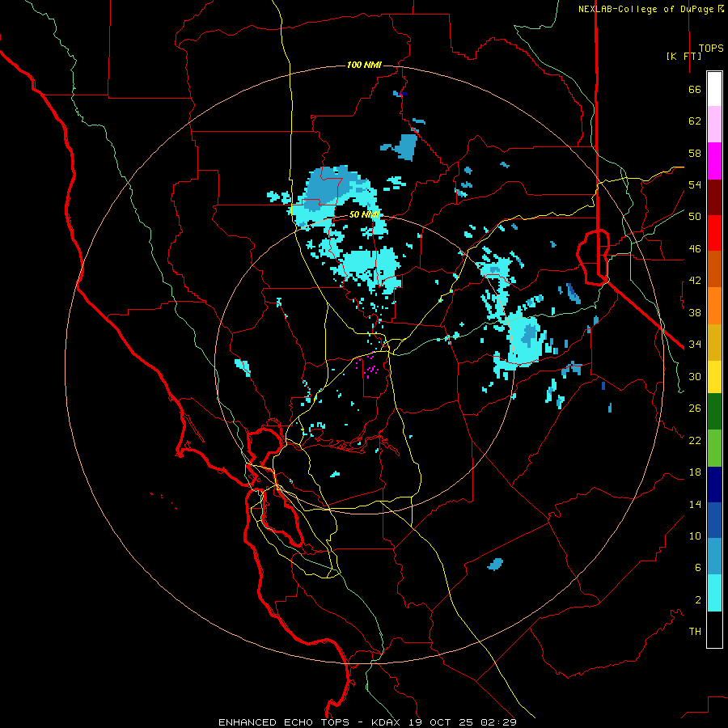This screenshot has height=728, width=728.
Task: Click legend value "34"
Action: click(695, 344)
